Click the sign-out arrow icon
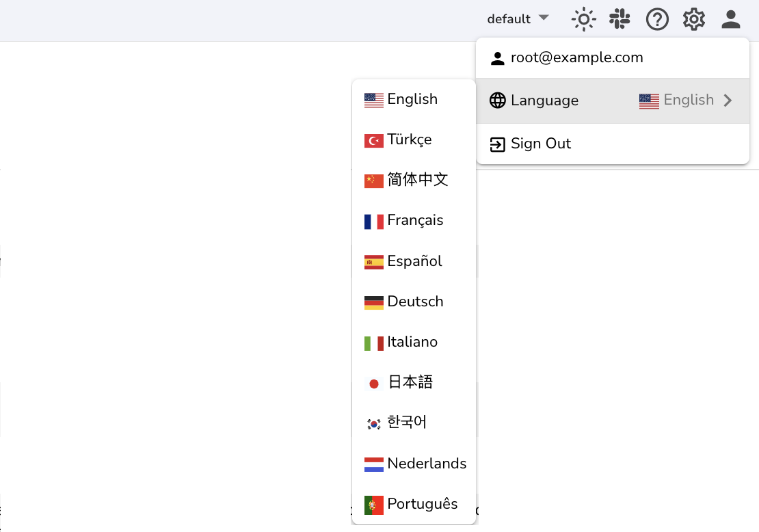Image resolution: width=759 pixels, height=532 pixels. (x=497, y=144)
